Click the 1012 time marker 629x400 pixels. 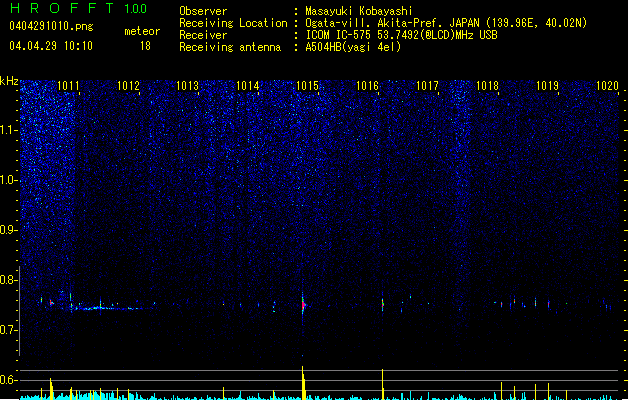click(128, 86)
